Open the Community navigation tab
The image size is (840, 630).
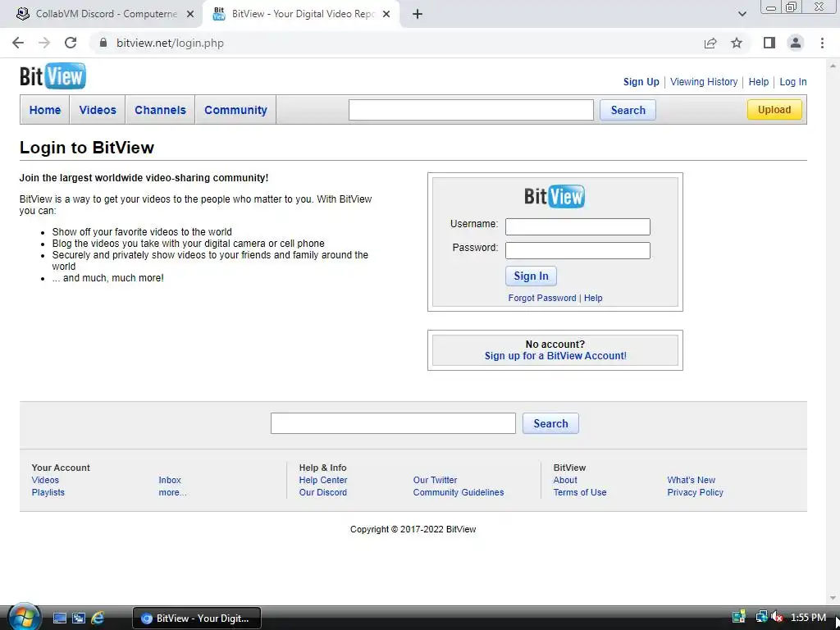pyautogui.click(x=235, y=110)
